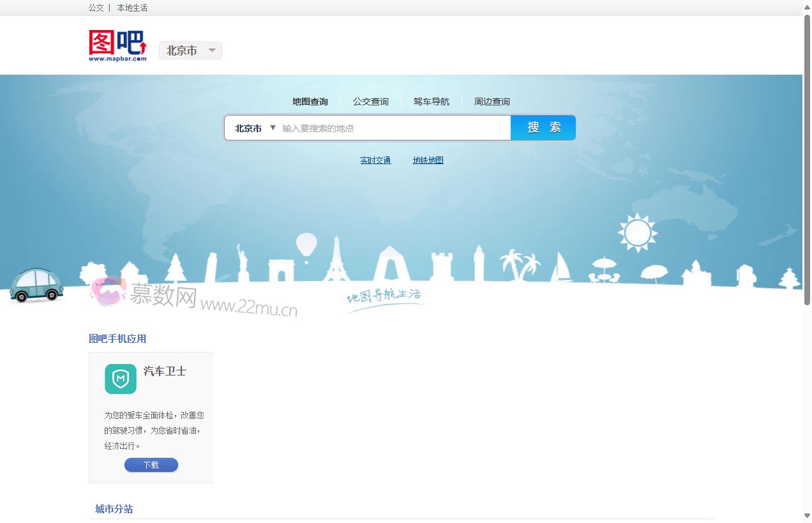This screenshot has width=812, height=523.
Task: Click inside the place search input field
Action: coord(383,127)
